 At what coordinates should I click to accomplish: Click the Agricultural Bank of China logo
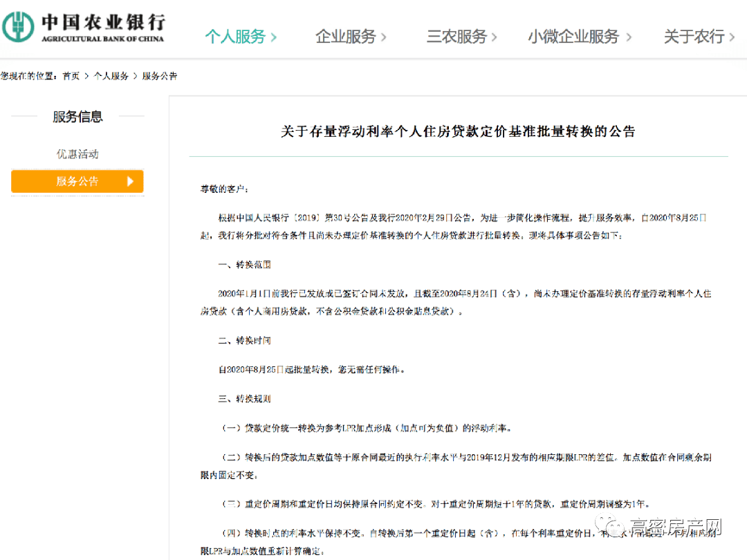tap(83, 26)
